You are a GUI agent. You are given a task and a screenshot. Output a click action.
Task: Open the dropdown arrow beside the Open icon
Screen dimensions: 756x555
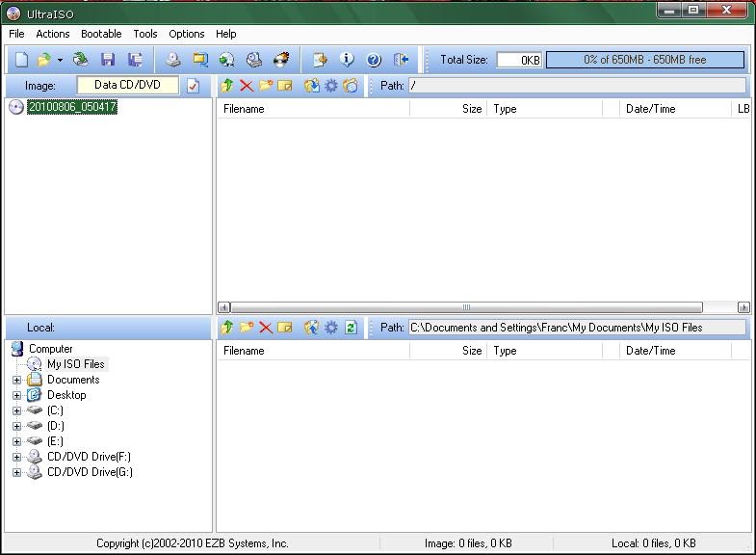tap(60, 61)
